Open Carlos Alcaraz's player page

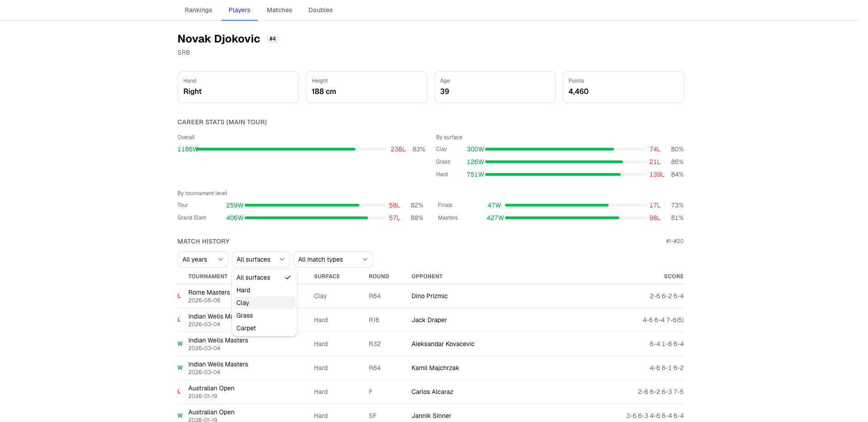pyautogui.click(x=432, y=392)
